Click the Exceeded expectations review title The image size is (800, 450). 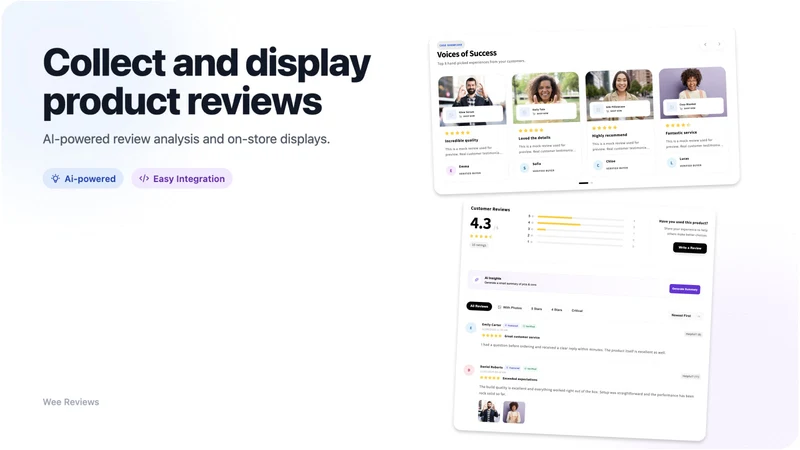(x=520, y=379)
